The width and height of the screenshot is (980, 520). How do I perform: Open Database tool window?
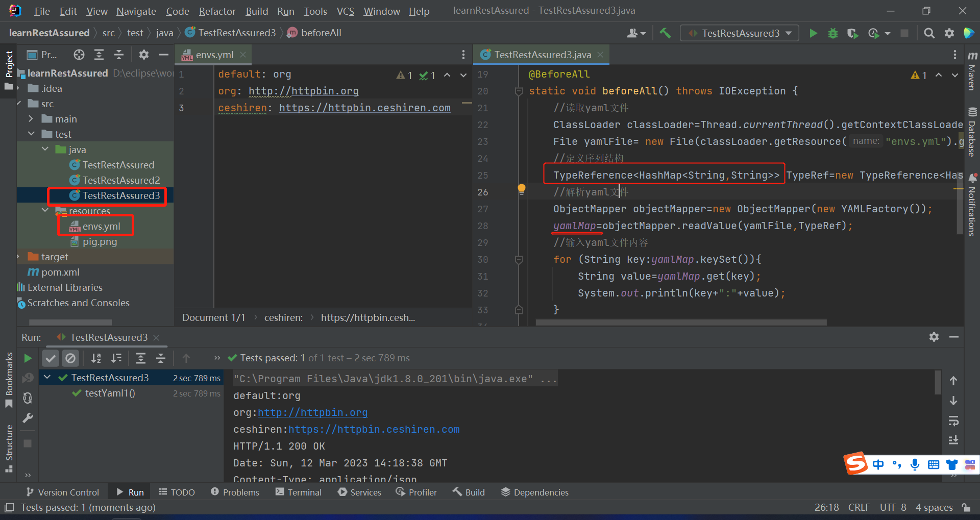(972, 132)
